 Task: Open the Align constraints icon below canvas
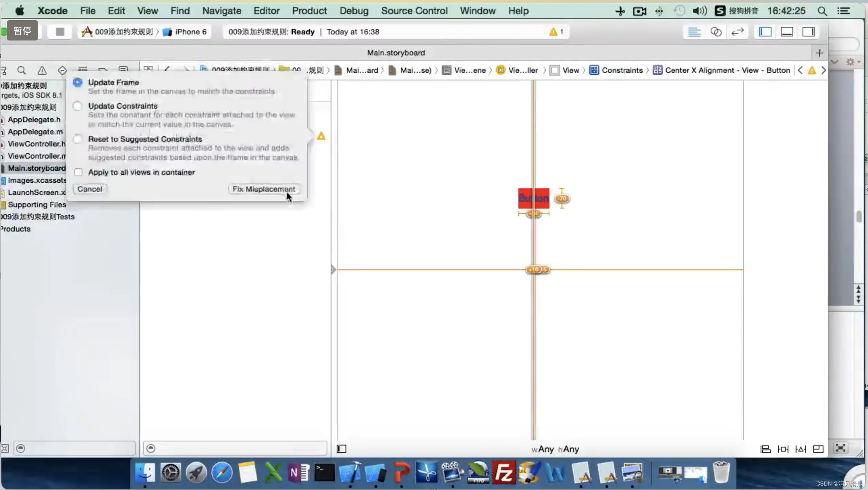coord(765,449)
